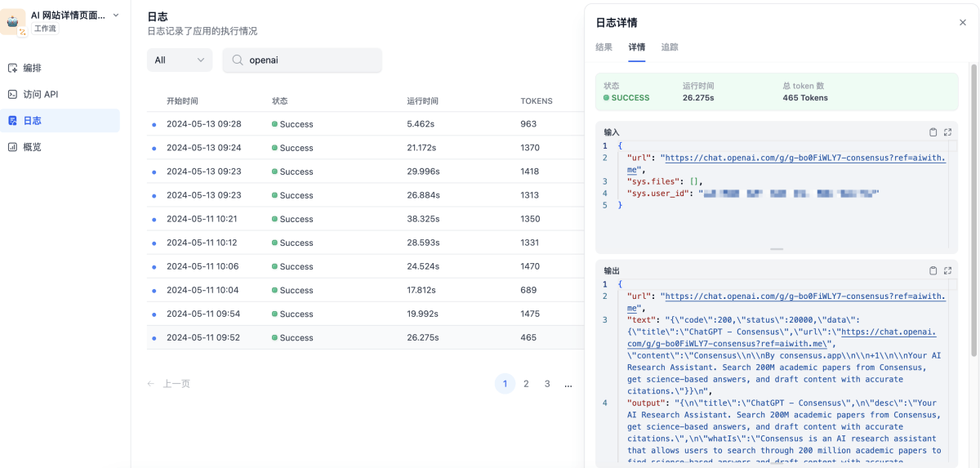Select log with runtime 26.884s
Viewport: 980px width, 468px height.
tap(366, 195)
